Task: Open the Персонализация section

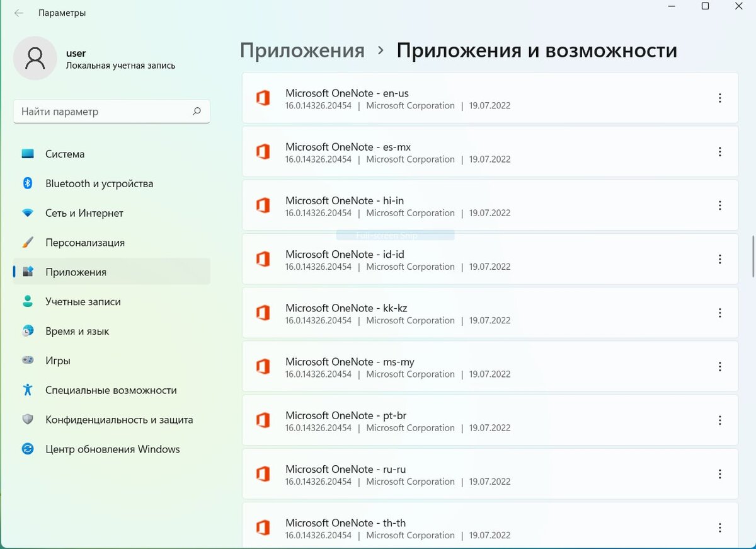Action: pyautogui.click(x=112, y=243)
